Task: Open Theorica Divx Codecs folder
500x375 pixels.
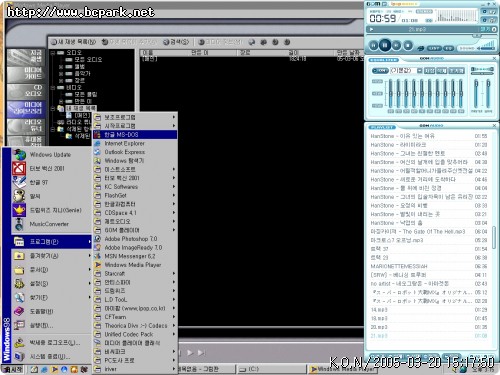Action: coord(135,325)
